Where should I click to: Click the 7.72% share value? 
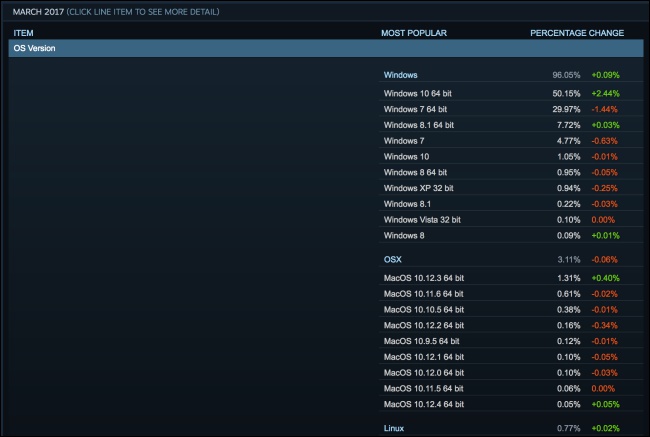[568, 125]
